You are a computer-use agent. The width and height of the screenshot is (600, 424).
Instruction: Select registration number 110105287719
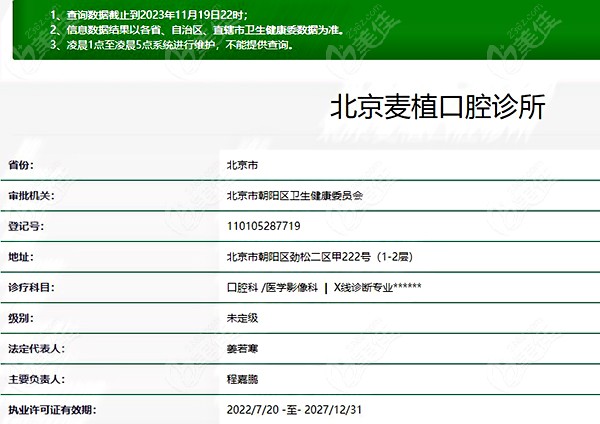click(263, 226)
